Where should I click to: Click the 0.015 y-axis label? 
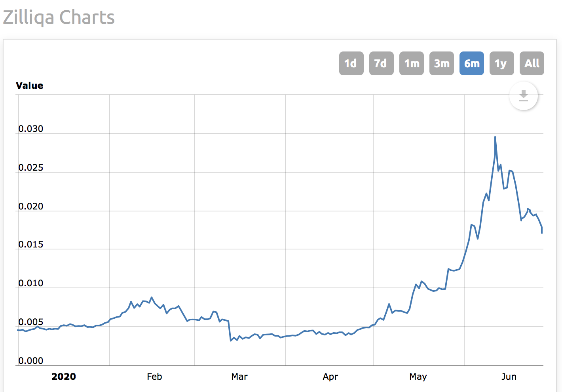click(30, 244)
